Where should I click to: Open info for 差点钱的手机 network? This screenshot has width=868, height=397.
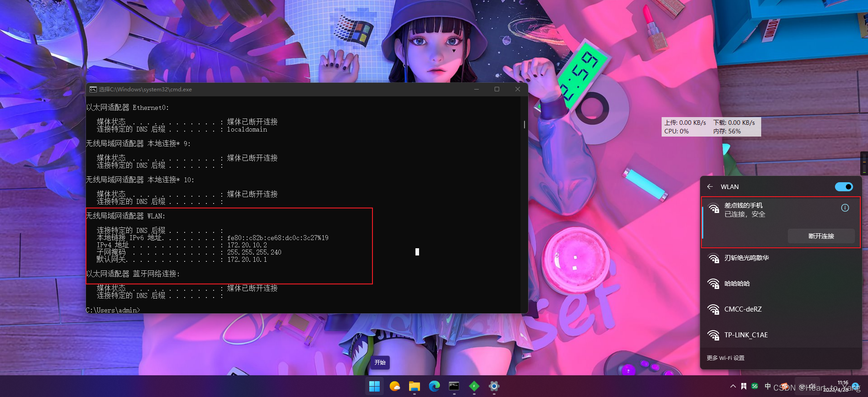pyautogui.click(x=845, y=208)
